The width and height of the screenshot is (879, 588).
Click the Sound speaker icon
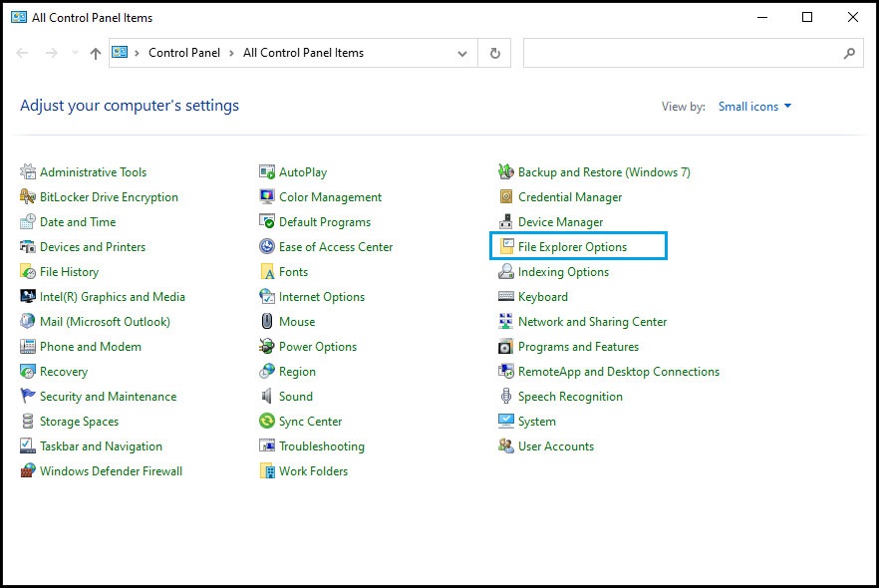pos(267,397)
